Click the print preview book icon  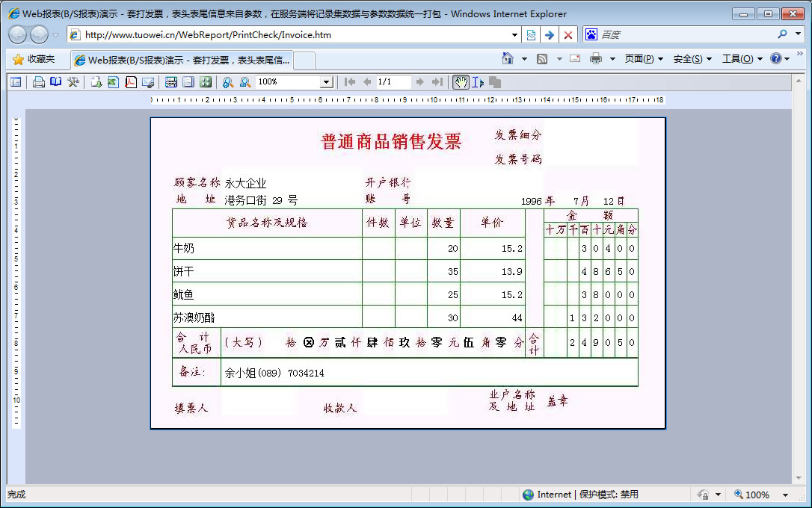(56, 82)
